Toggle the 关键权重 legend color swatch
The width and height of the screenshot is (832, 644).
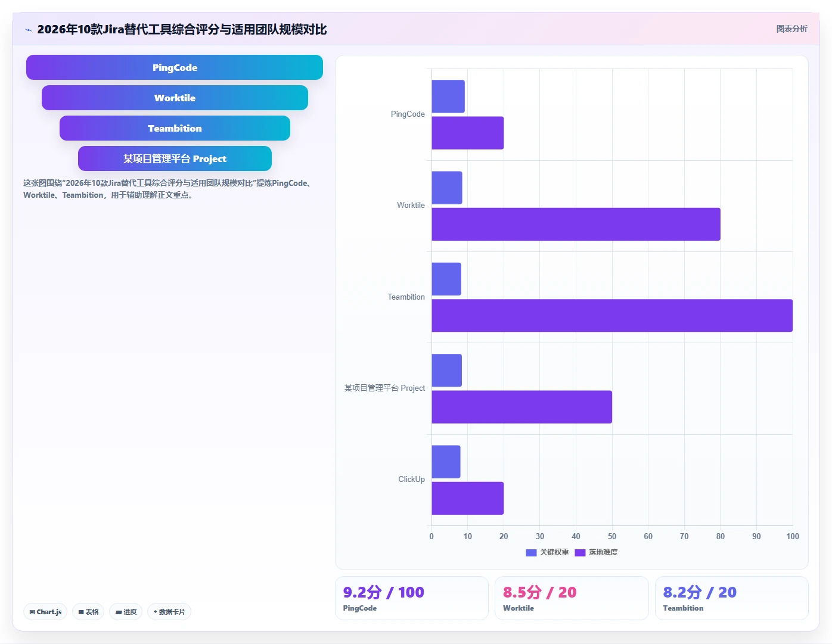click(531, 553)
